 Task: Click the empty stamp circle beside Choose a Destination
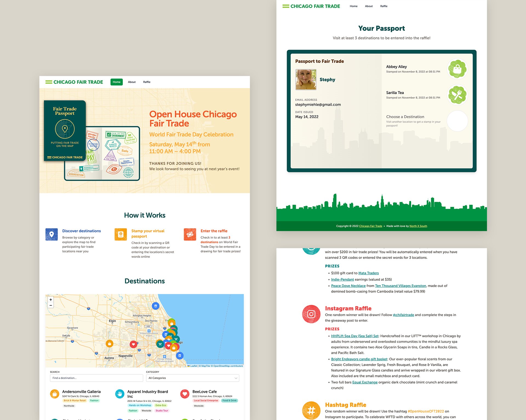(x=457, y=121)
